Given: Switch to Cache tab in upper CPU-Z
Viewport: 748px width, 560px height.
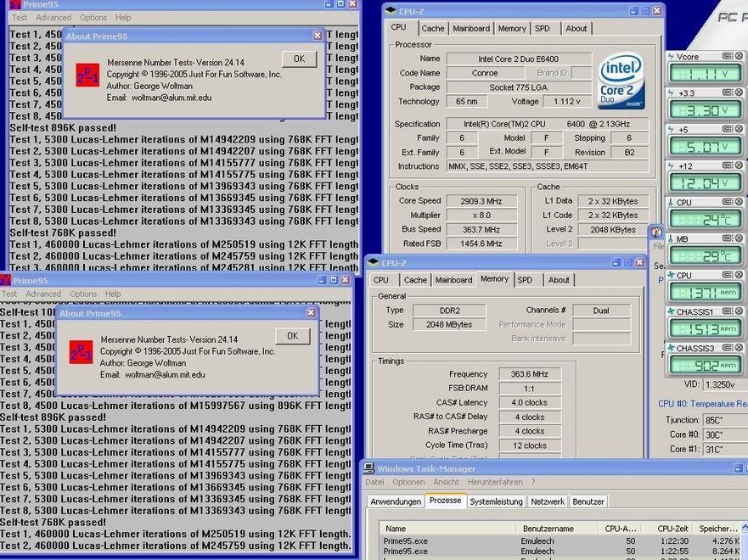Looking at the screenshot, I should point(433,29).
